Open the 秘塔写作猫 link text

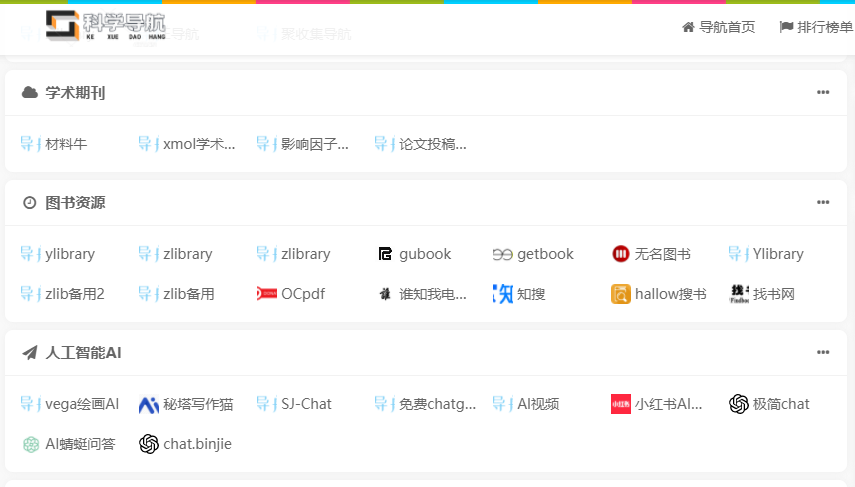coord(198,404)
